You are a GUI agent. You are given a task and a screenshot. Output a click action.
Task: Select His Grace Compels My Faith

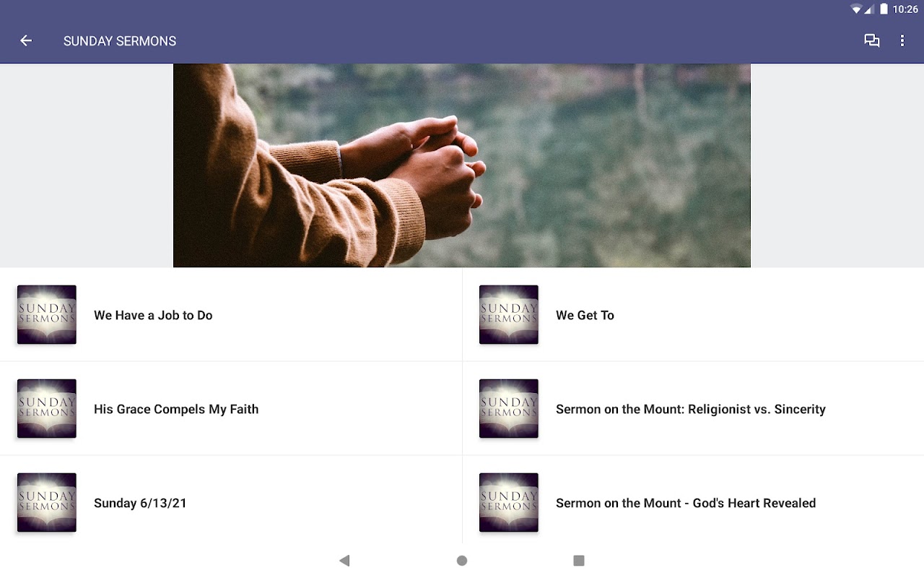point(231,409)
